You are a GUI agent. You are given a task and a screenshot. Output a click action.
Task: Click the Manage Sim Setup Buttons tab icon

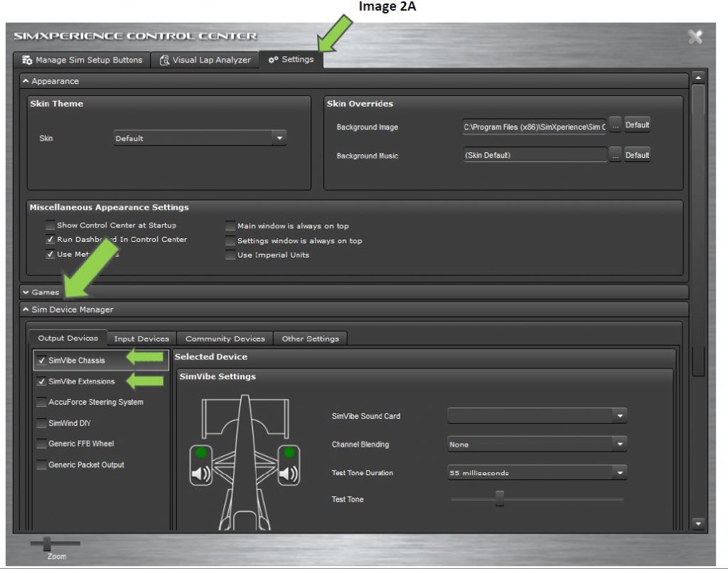point(27,60)
